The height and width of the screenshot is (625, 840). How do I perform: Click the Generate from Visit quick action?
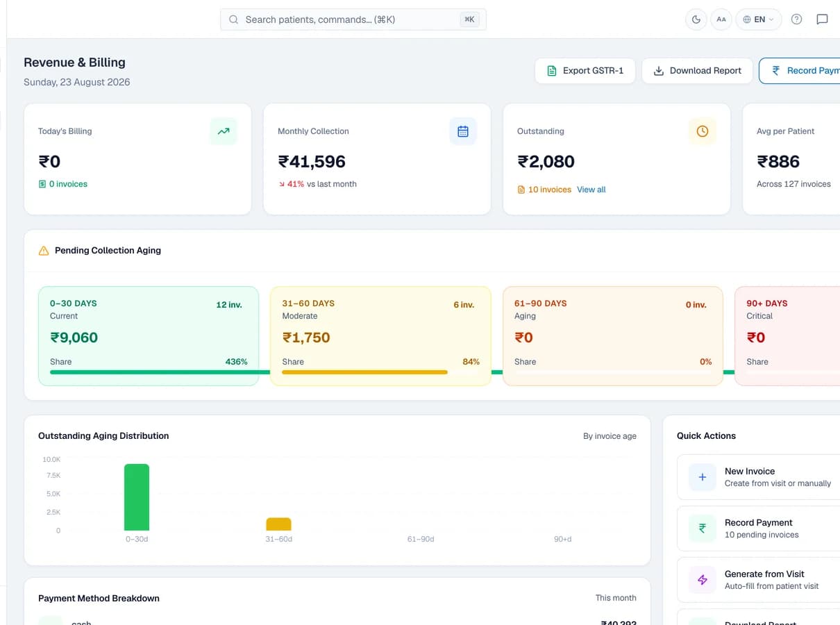(758, 580)
